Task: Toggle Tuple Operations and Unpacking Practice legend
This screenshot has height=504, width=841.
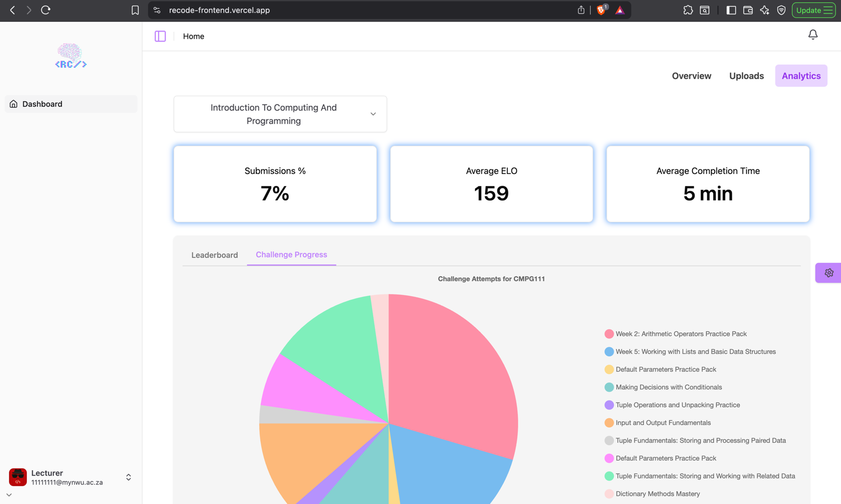Action: pos(672,405)
